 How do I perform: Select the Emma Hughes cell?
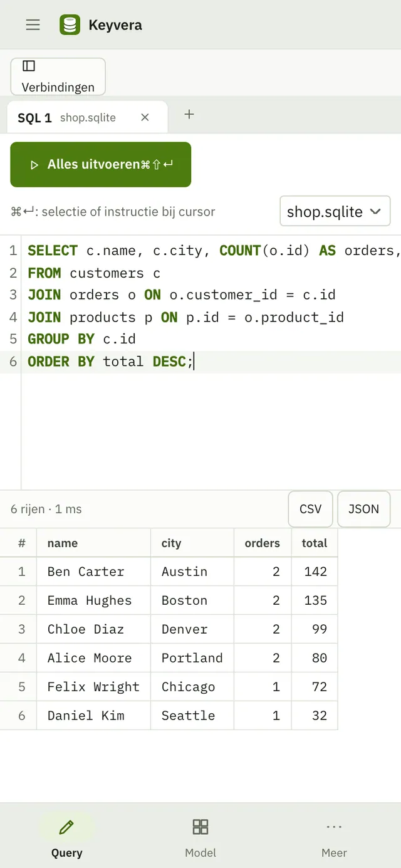tap(94, 600)
